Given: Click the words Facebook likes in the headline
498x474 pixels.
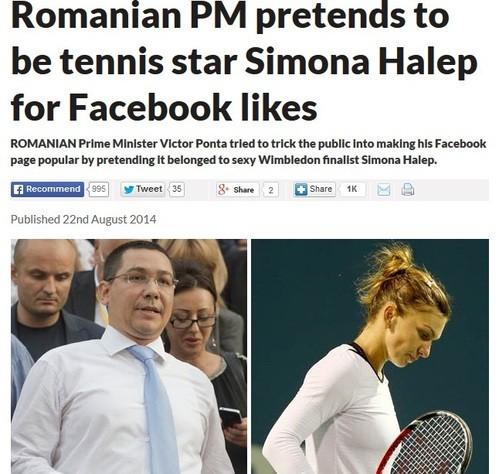Looking at the screenshot, I should pos(192,107).
